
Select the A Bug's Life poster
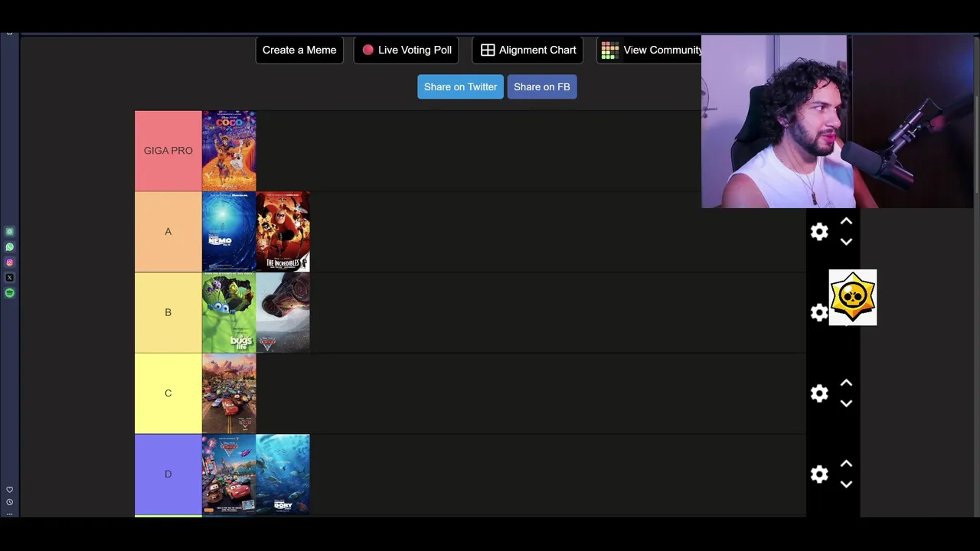pyautogui.click(x=229, y=312)
